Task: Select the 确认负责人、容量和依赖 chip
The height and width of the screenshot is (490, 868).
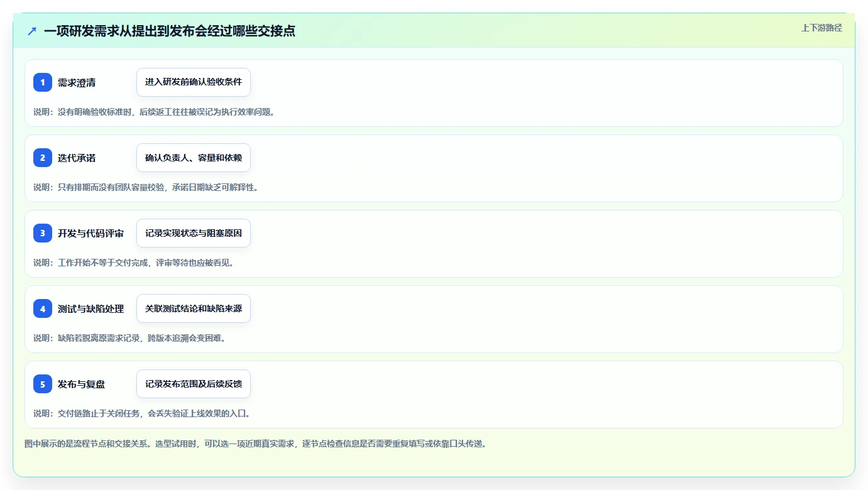Action: [x=194, y=158]
